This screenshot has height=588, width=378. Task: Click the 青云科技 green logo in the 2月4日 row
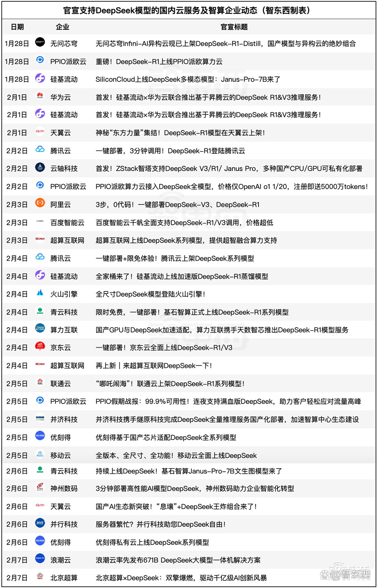40,311
